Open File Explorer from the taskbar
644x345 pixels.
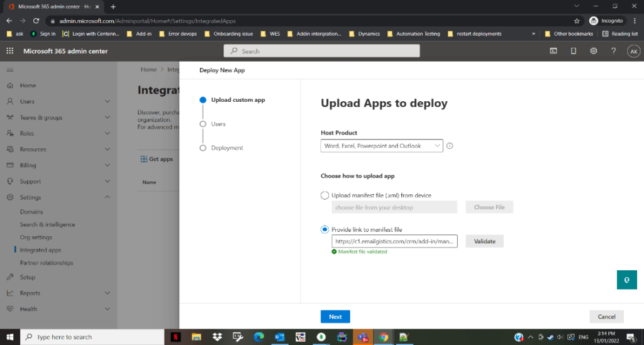[196, 337]
